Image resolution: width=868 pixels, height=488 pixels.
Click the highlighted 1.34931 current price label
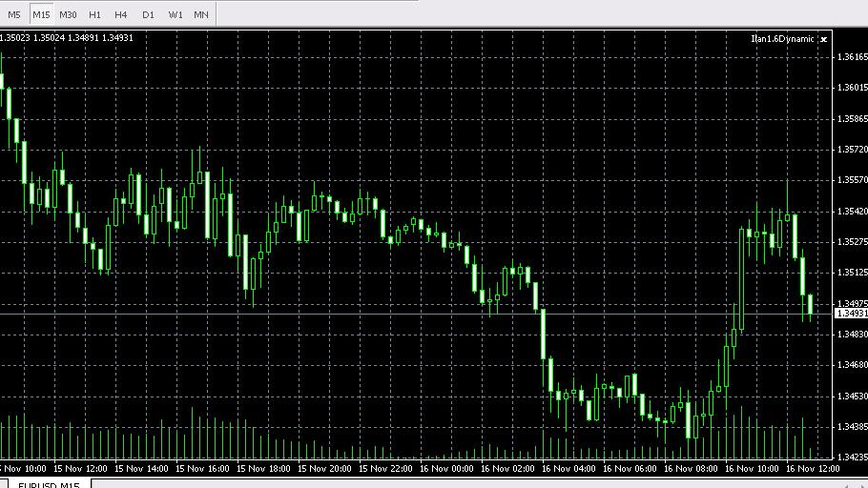[x=852, y=314]
